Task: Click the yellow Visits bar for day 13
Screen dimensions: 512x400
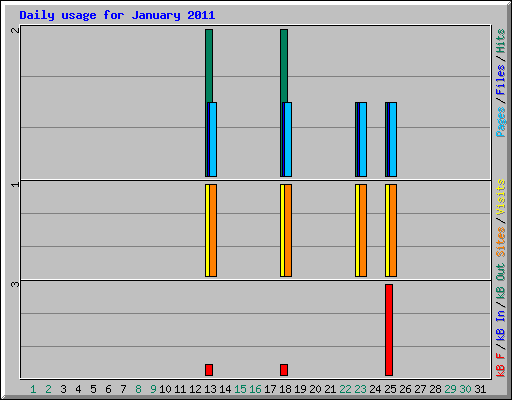Action: tap(207, 230)
